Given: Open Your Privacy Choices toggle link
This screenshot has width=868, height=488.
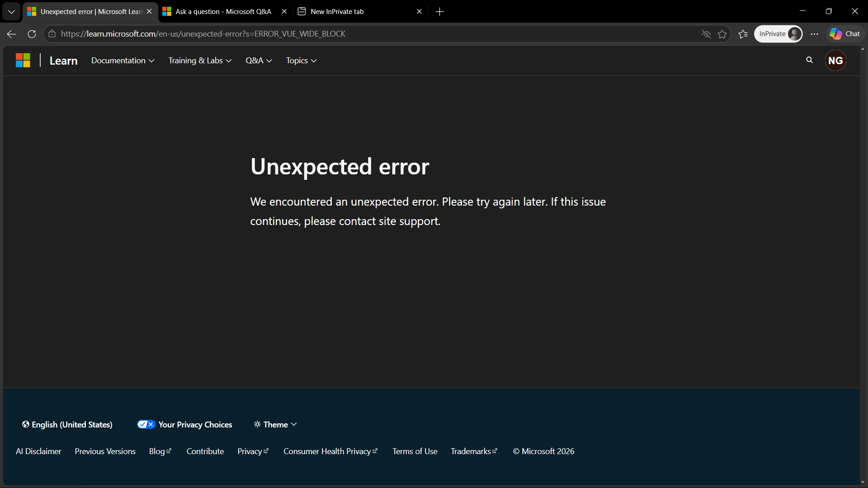Looking at the screenshot, I should click(184, 424).
